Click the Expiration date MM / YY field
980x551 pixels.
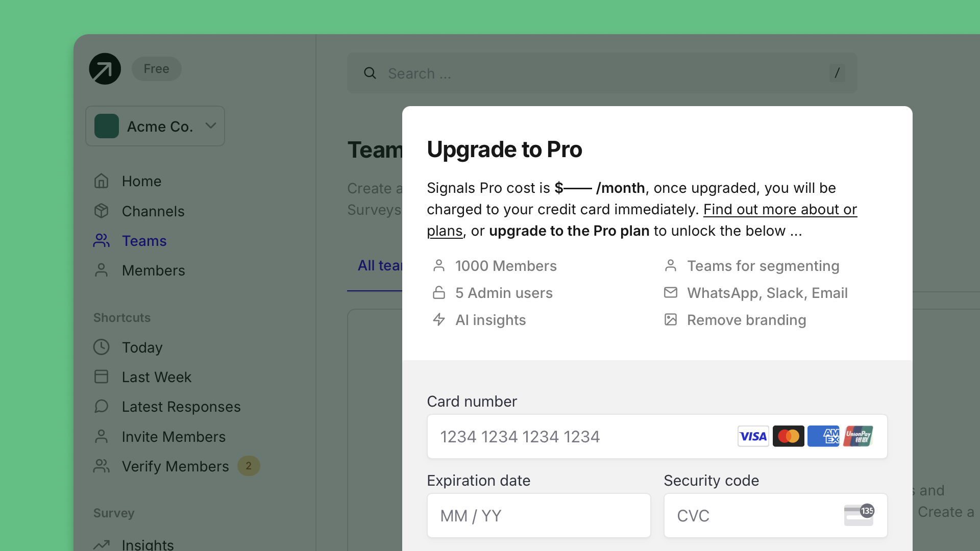tap(538, 516)
